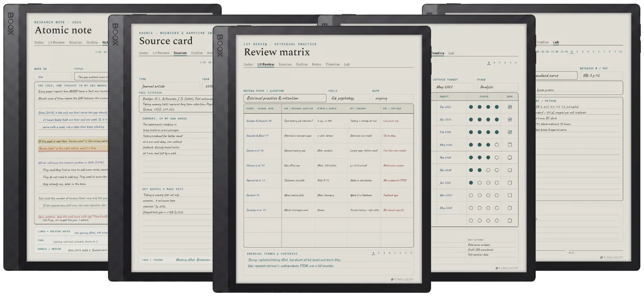Viewport: 644px width, 296px height.
Task: Mark the Nov 2026 milestone as done
Action: tap(510, 170)
